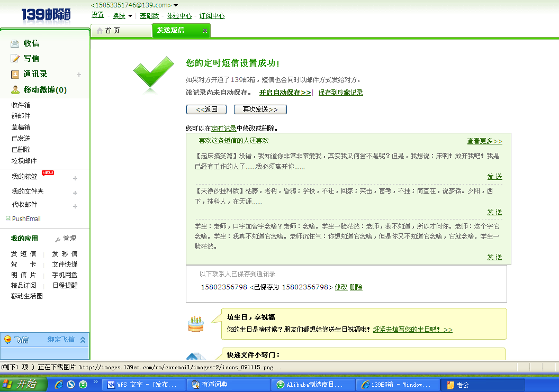Send the 天净沙挂科版 message via 发送
The image size is (559, 392).
pos(494,212)
